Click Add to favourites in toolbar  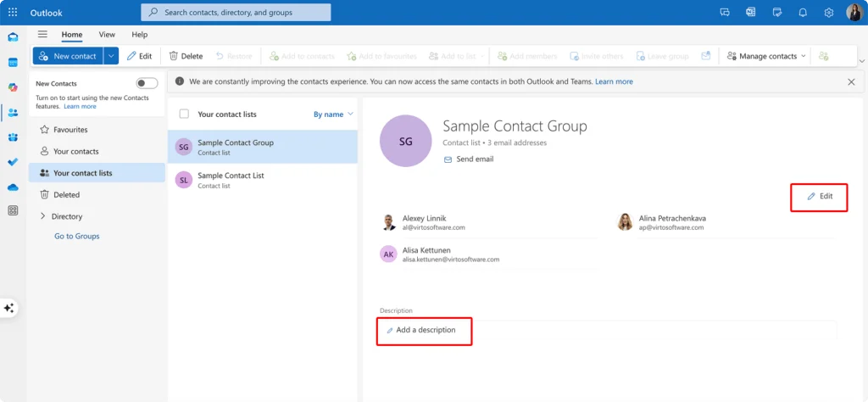tap(381, 56)
